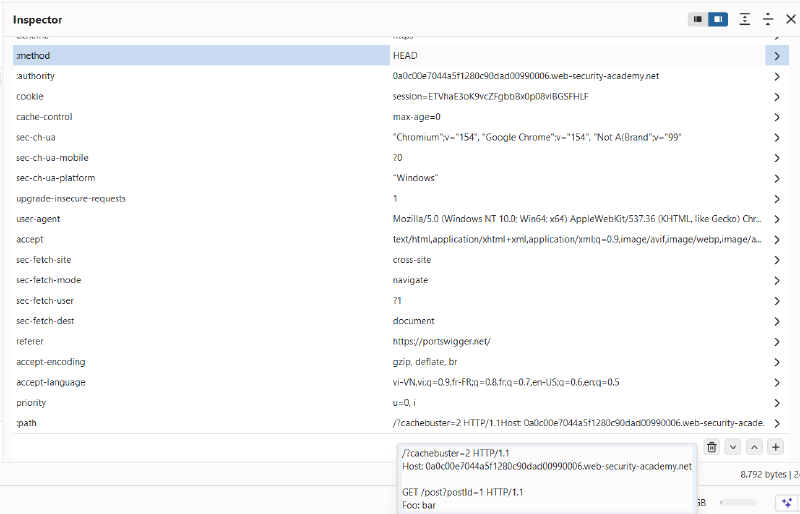
Task: Select the "Windows" platform value
Action: tap(415, 178)
